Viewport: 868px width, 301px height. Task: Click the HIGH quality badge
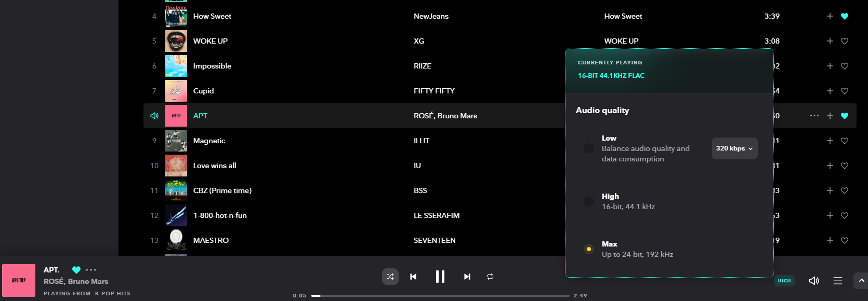point(784,281)
